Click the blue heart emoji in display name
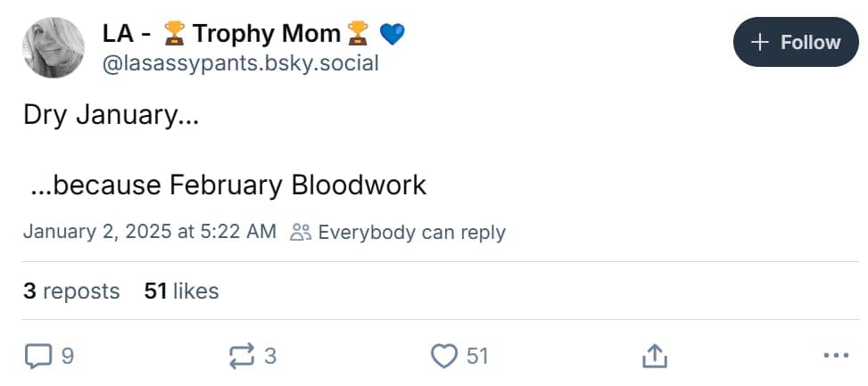Image resolution: width=868 pixels, height=386 pixels. click(x=392, y=35)
